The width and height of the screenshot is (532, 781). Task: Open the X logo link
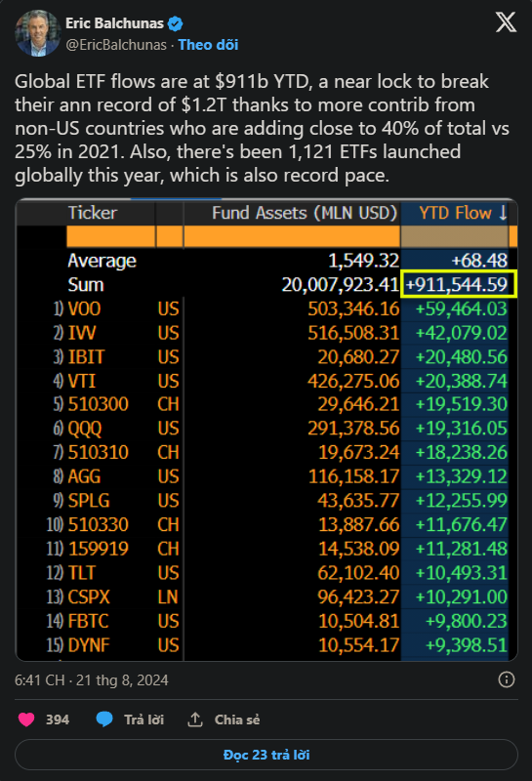pos(506,22)
